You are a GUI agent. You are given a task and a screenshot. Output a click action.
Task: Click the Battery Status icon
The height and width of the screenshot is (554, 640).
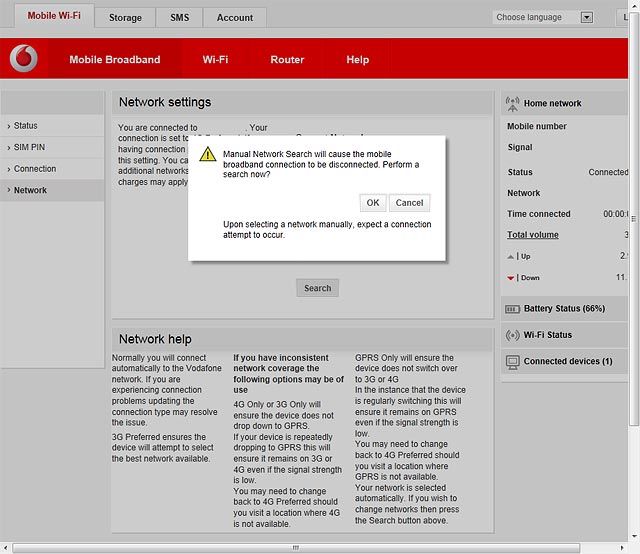tap(512, 309)
